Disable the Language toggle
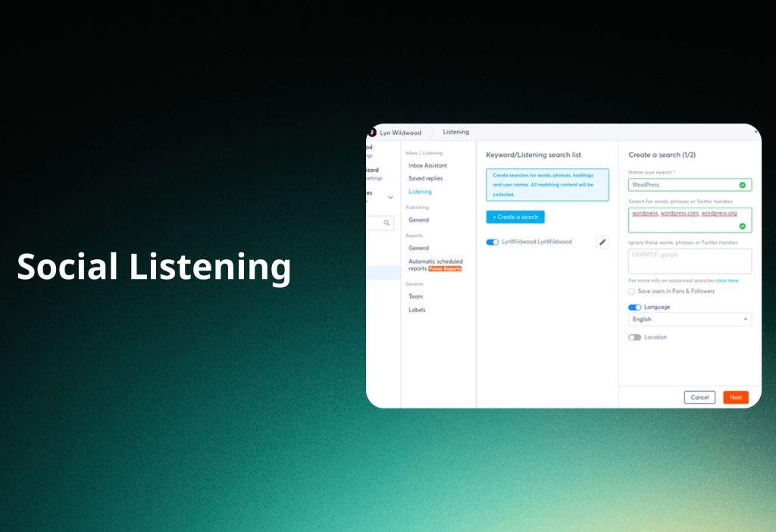Image resolution: width=776 pixels, height=532 pixels. coord(634,308)
